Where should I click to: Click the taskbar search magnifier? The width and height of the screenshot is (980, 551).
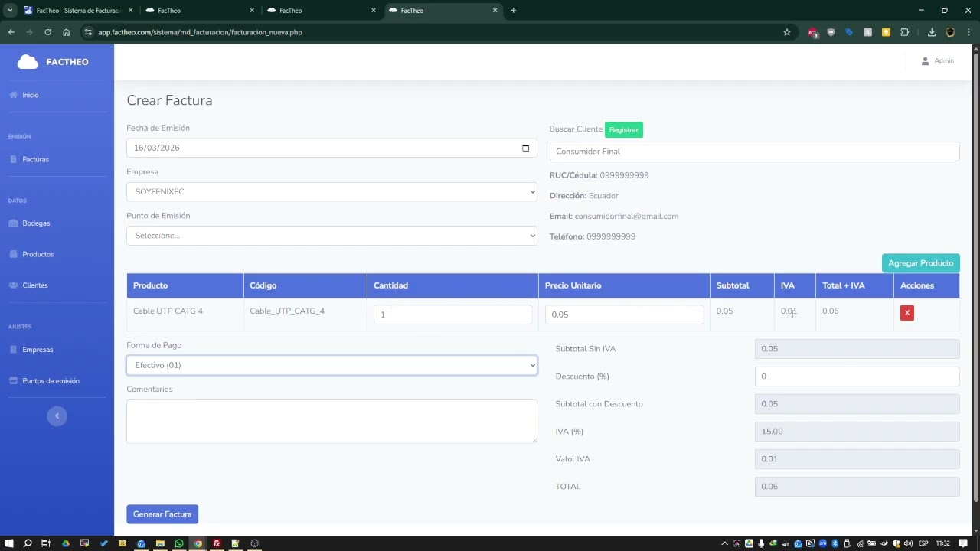(28, 543)
